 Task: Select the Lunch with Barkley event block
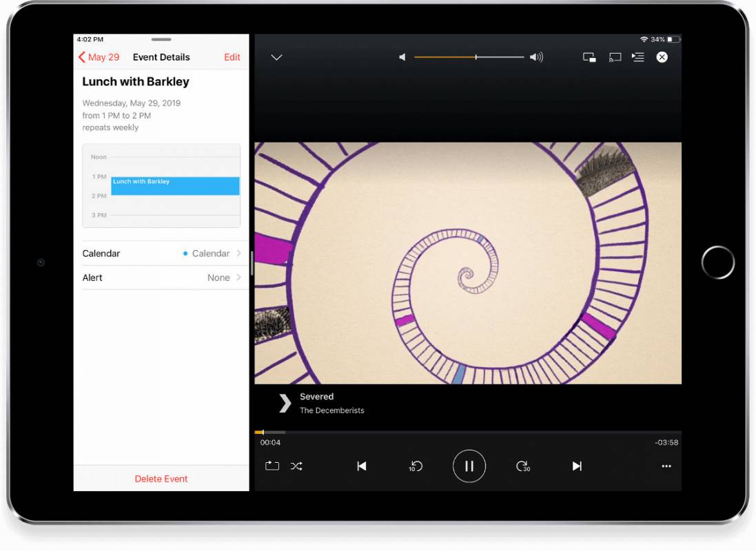[174, 186]
